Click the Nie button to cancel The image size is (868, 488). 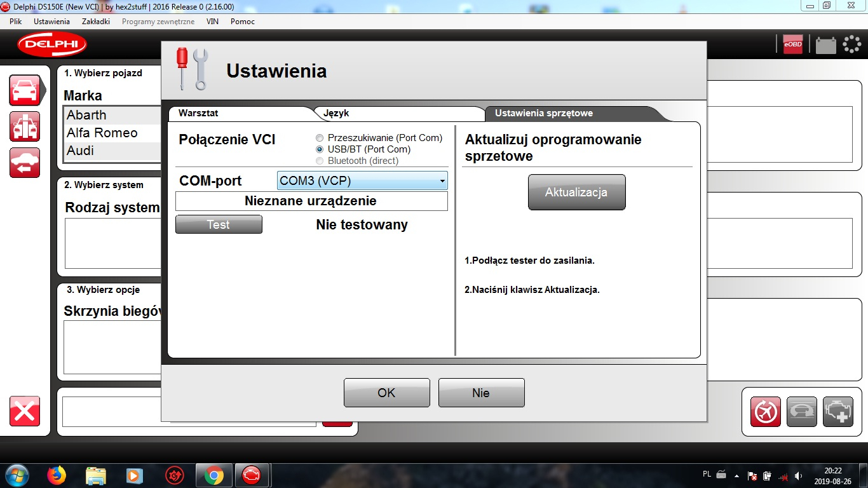coord(482,393)
